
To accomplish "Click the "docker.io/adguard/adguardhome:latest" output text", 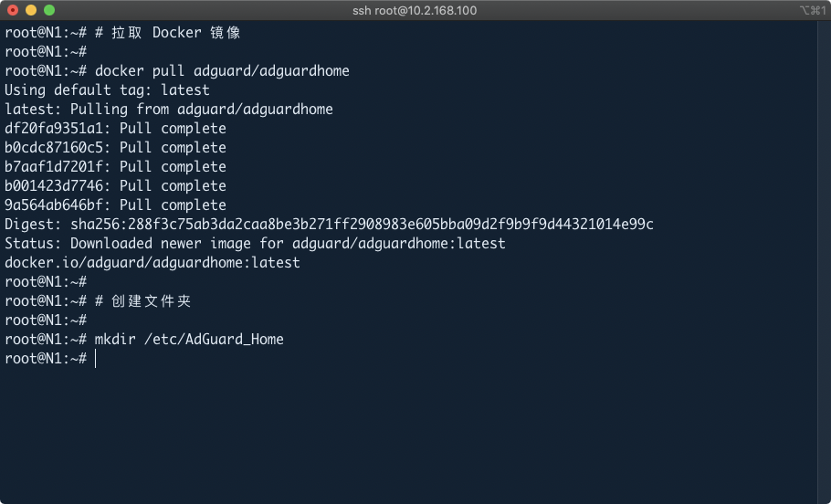I will [x=153, y=263].
